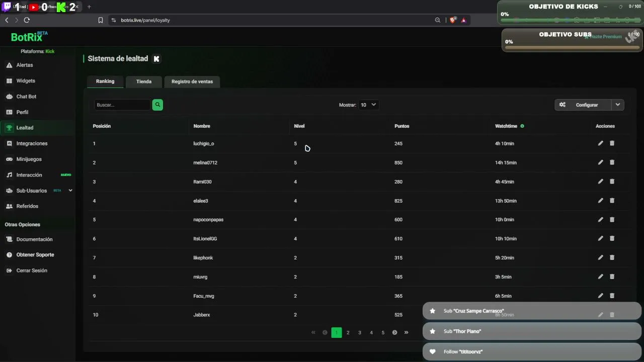Bookmark this page using the bookmark icon
The image size is (644, 362).
[101, 20]
